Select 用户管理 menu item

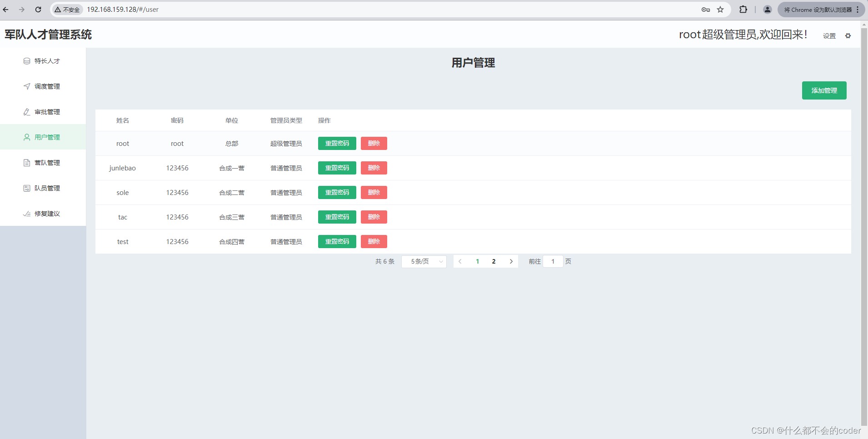43,137
